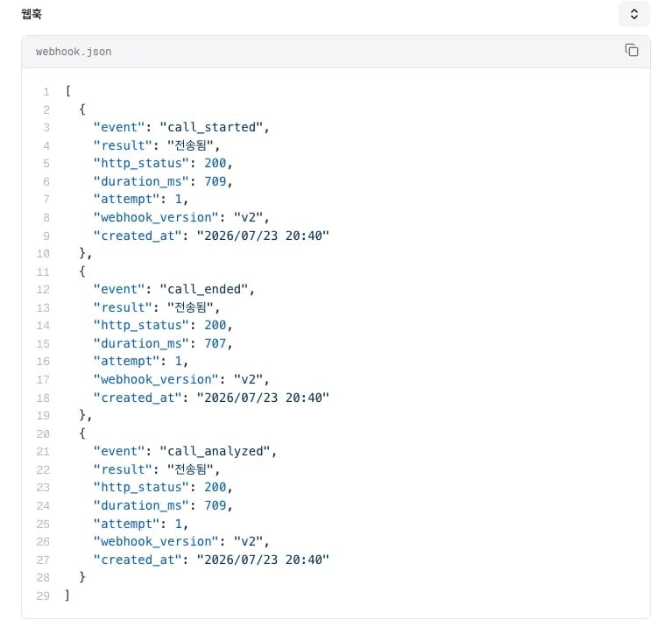Click line number 1 in the gutter
The image size is (672, 620).
pyautogui.click(x=46, y=92)
